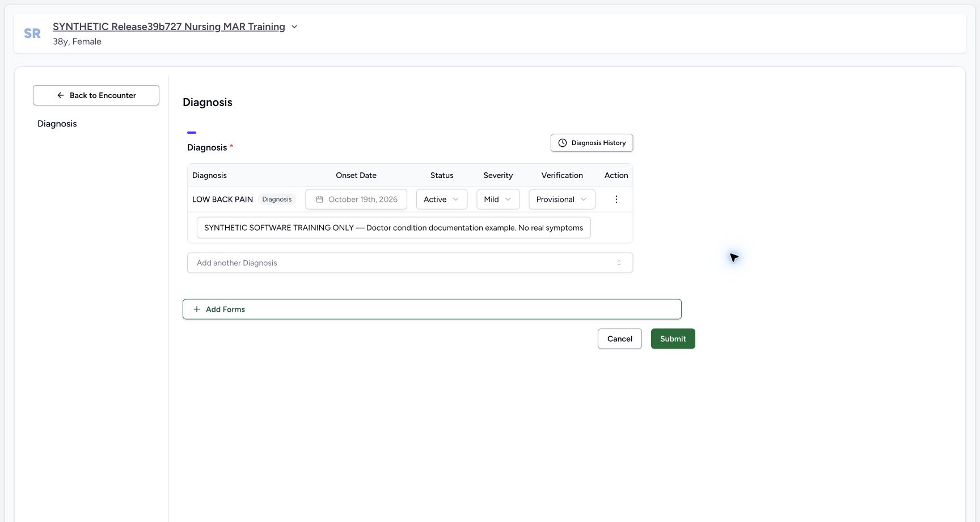Click the plus icon beside Add Forms
Image resolution: width=980 pixels, height=522 pixels.
pyautogui.click(x=197, y=309)
